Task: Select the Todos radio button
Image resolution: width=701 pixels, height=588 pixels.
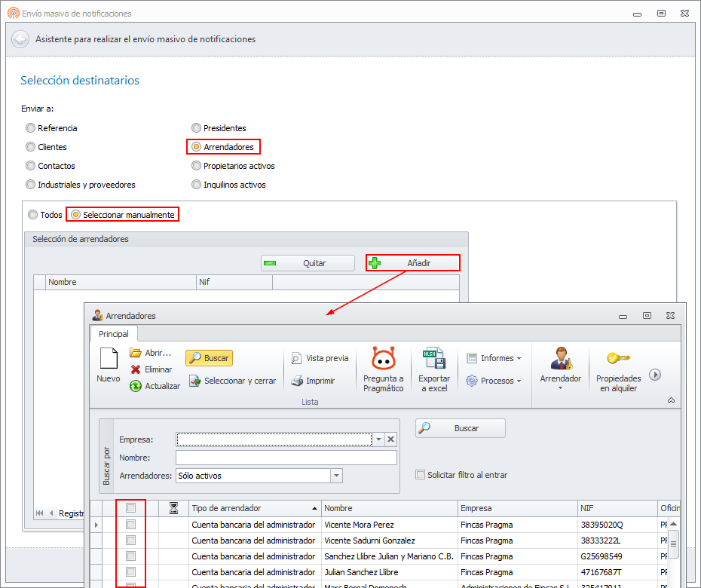Action: coord(32,215)
